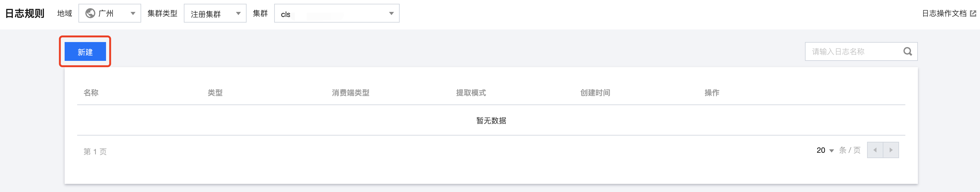Click the external link icon beside 日志操作文档
Image resolution: width=980 pixels, height=192 pixels.
coord(973,13)
